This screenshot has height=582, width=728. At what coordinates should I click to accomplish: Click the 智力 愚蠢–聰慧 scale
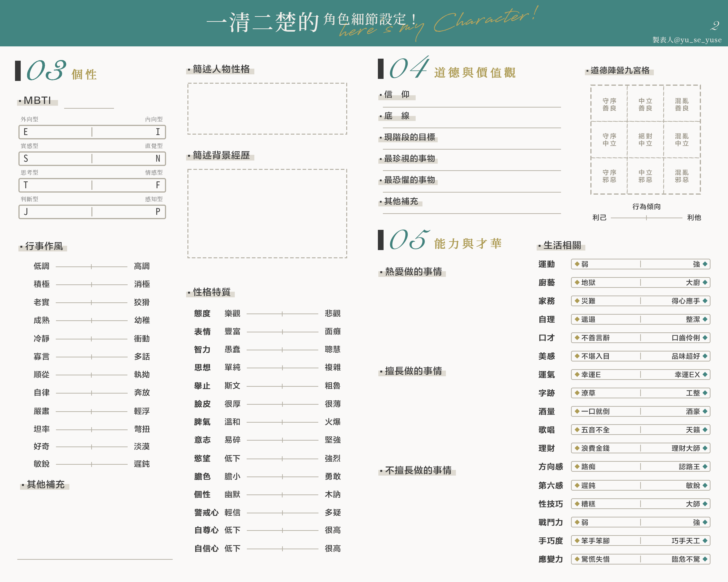(282, 350)
